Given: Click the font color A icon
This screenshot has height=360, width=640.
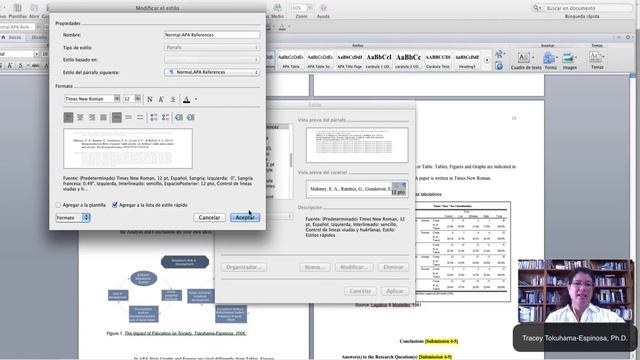Looking at the screenshot, I should tap(187, 99).
